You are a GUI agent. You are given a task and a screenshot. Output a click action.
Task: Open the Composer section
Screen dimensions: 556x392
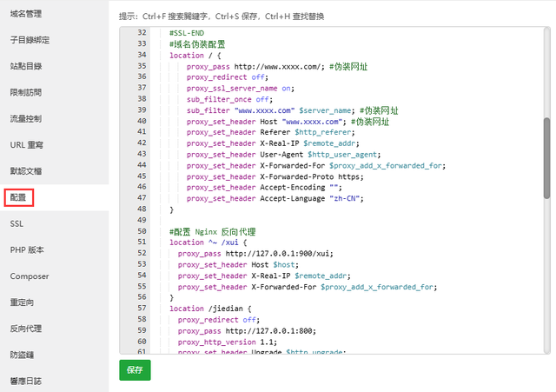click(30, 276)
